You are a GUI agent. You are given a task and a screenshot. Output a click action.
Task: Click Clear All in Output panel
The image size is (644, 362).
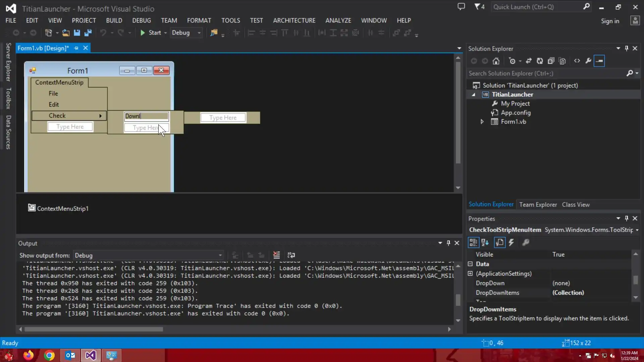coord(276,255)
